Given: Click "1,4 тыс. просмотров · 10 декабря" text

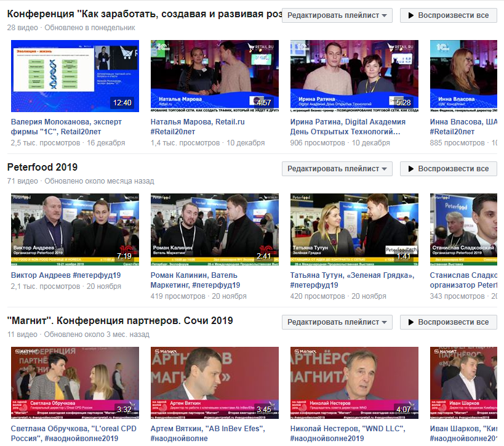Looking at the screenshot, I should [x=207, y=143].
